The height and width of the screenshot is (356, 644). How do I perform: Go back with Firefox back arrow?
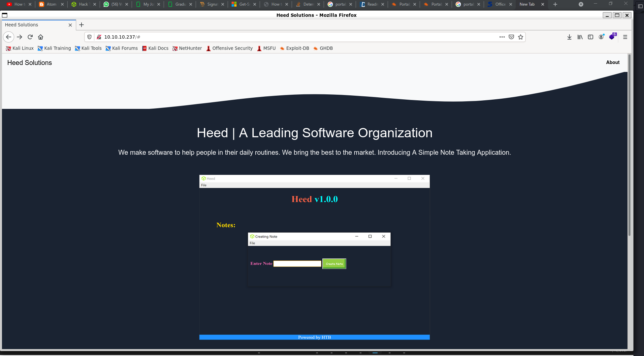(9, 37)
